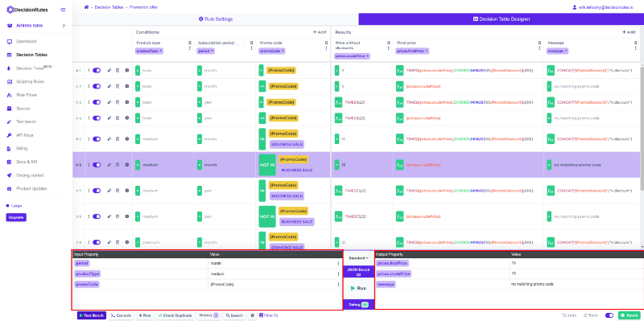Switch to the Rule Settings tab
The image size is (644, 321).
coord(216,19)
